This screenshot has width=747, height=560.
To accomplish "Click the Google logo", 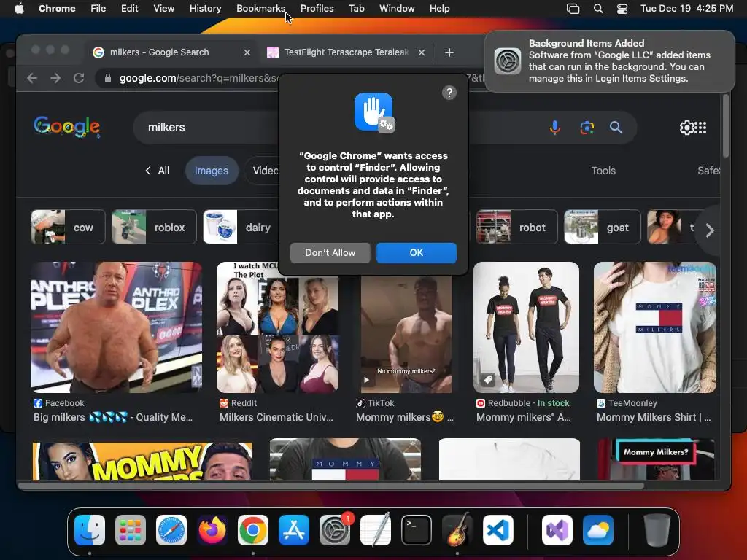I will [x=66, y=127].
